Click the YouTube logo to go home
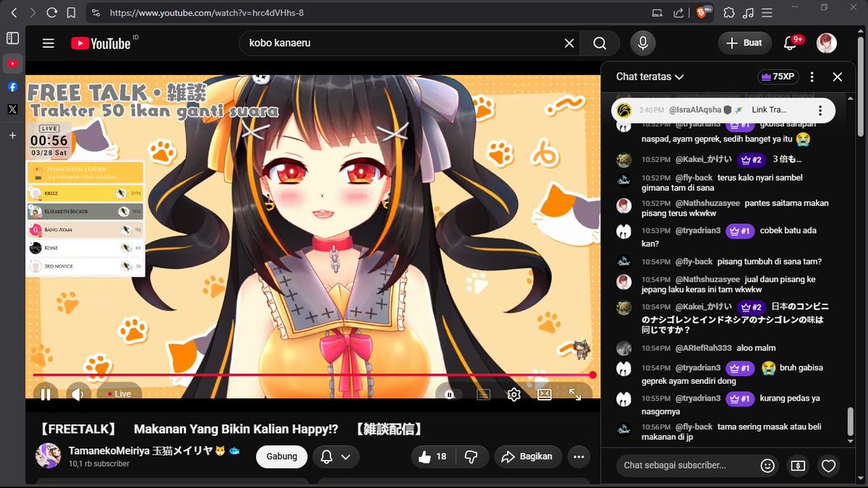Screen dimensions: 868x488 point(101,43)
